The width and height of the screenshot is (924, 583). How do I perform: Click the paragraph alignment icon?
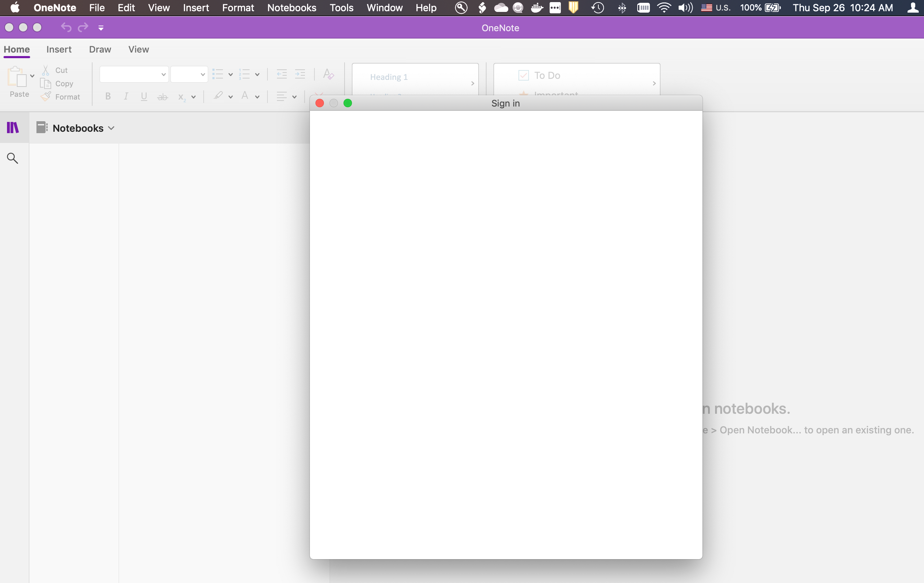(x=281, y=96)
